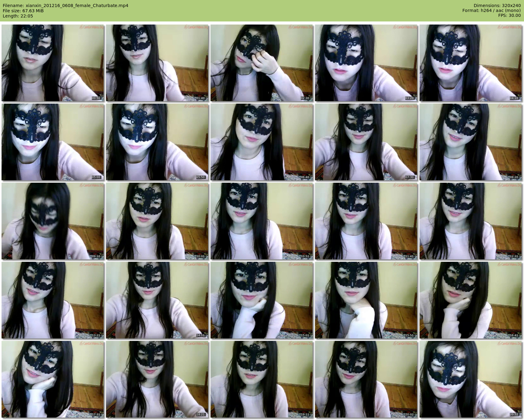524x420 pixels.
Task: Select the "FPS: 30.00" text
Action: point(510,16)
